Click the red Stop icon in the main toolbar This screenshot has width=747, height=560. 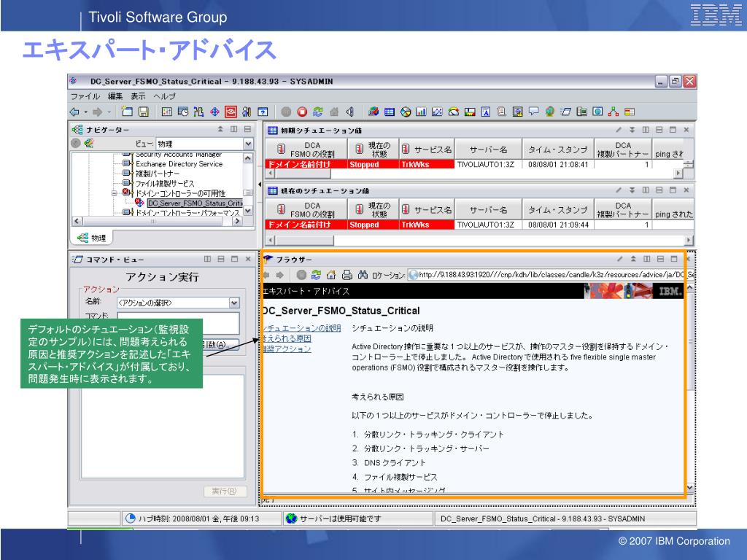[302, 112]
